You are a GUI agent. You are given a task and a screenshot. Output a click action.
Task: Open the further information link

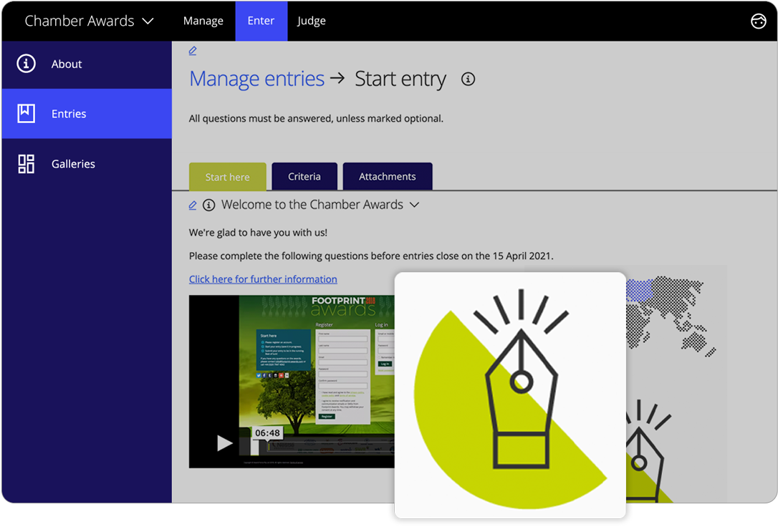(263, 279)
